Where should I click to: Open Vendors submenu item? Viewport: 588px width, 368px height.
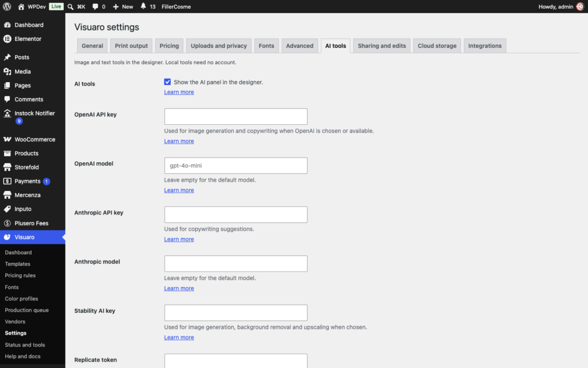point(15,321)
